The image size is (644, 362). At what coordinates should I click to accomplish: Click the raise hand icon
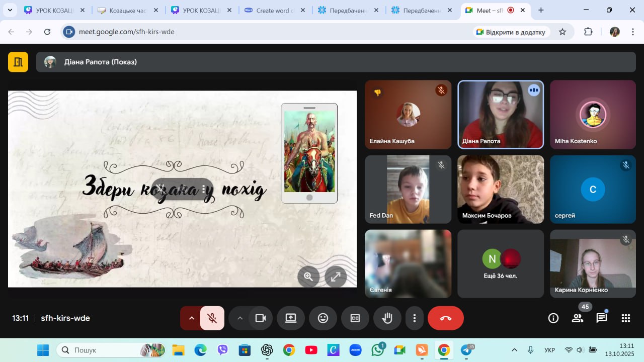[x=387, y=318]
